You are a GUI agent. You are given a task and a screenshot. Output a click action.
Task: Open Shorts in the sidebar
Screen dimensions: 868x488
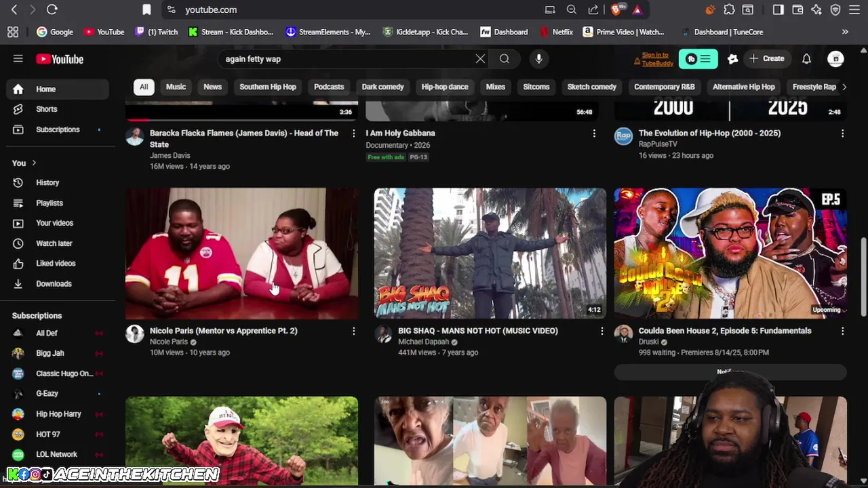point(58,109)
